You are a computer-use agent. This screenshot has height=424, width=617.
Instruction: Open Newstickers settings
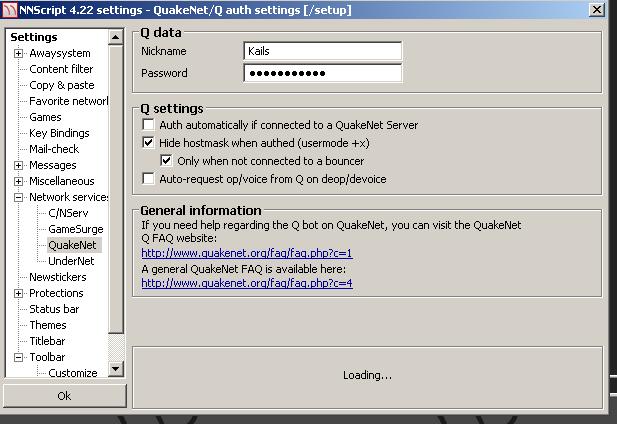click(x=57, y=277)
